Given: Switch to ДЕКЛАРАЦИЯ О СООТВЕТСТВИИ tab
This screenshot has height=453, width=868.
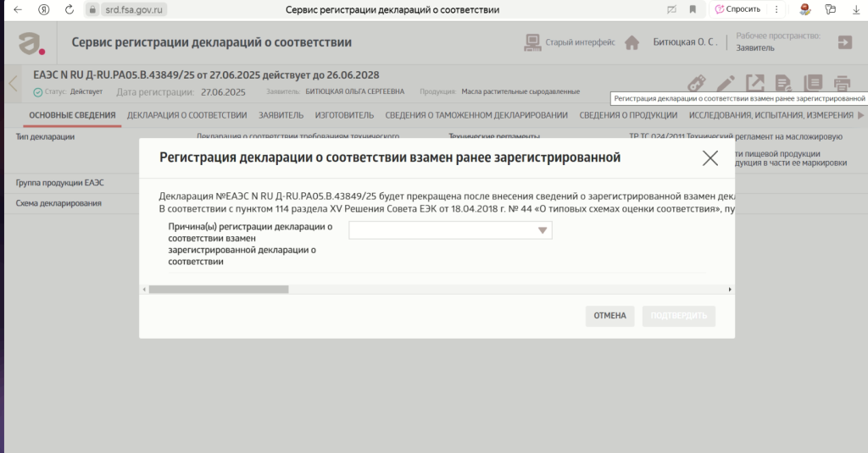Looking at the screenshot, I should coord(187,115).
